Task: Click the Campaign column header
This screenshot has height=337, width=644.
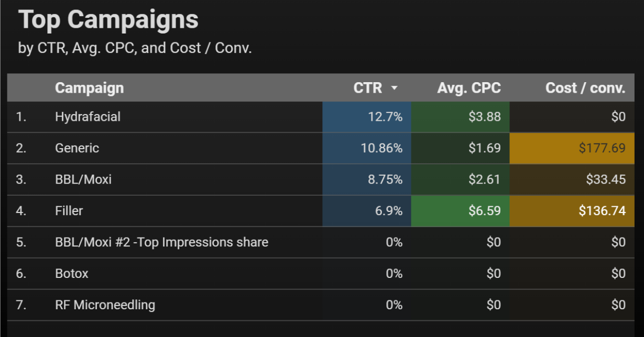Action: pos(90,88)
